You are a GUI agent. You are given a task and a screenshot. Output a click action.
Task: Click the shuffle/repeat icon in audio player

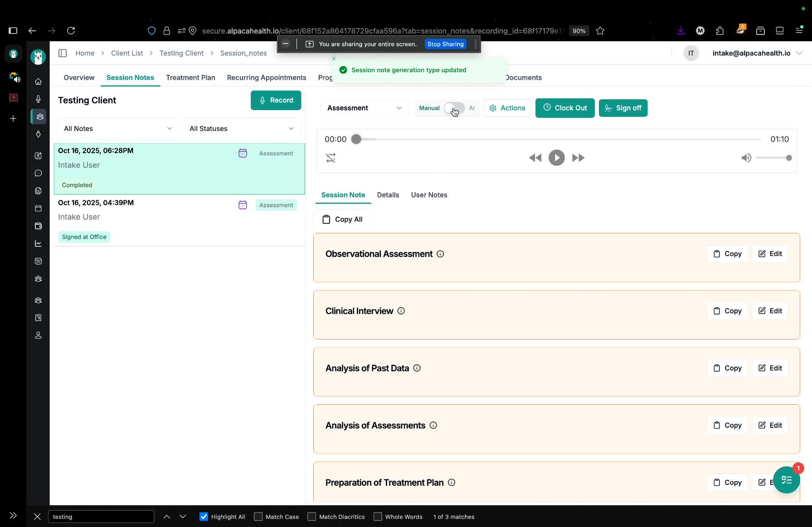coord(331,158)
